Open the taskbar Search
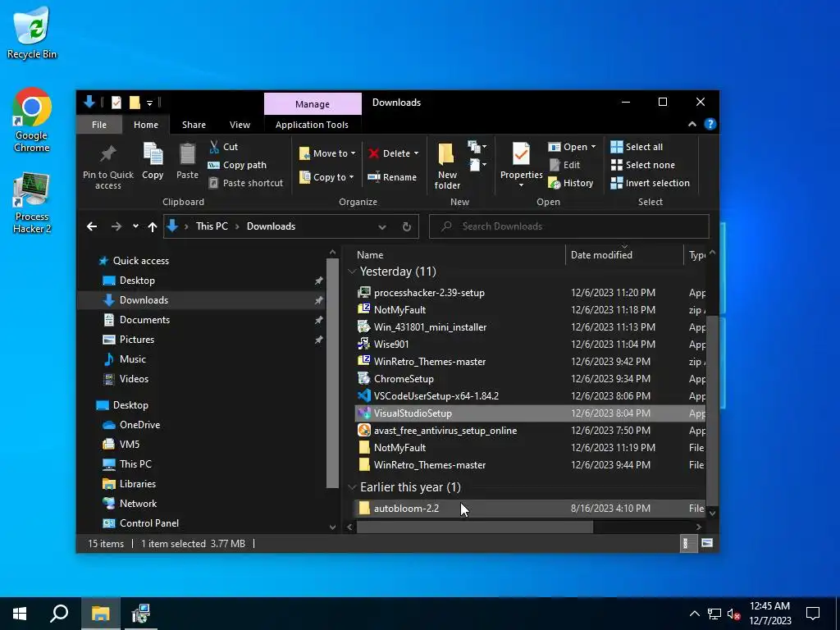Viewport: 840px width, 630px height. pos(59,614)
